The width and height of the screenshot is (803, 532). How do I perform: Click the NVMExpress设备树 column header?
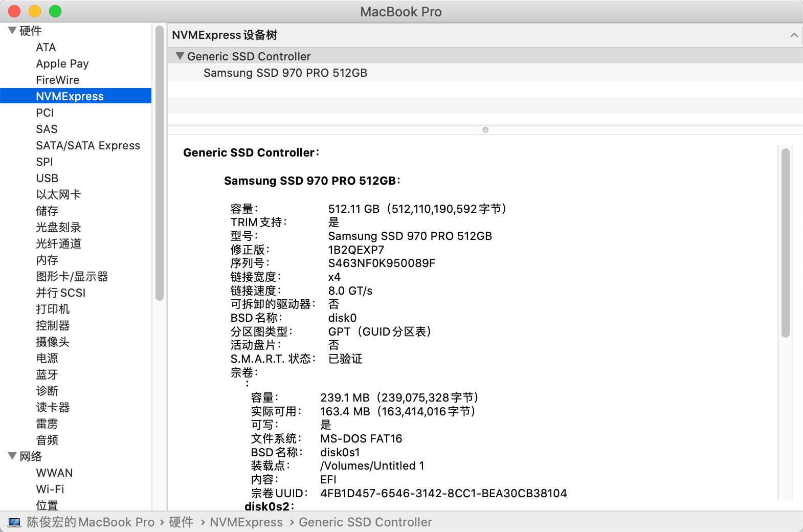pos(485,35)
